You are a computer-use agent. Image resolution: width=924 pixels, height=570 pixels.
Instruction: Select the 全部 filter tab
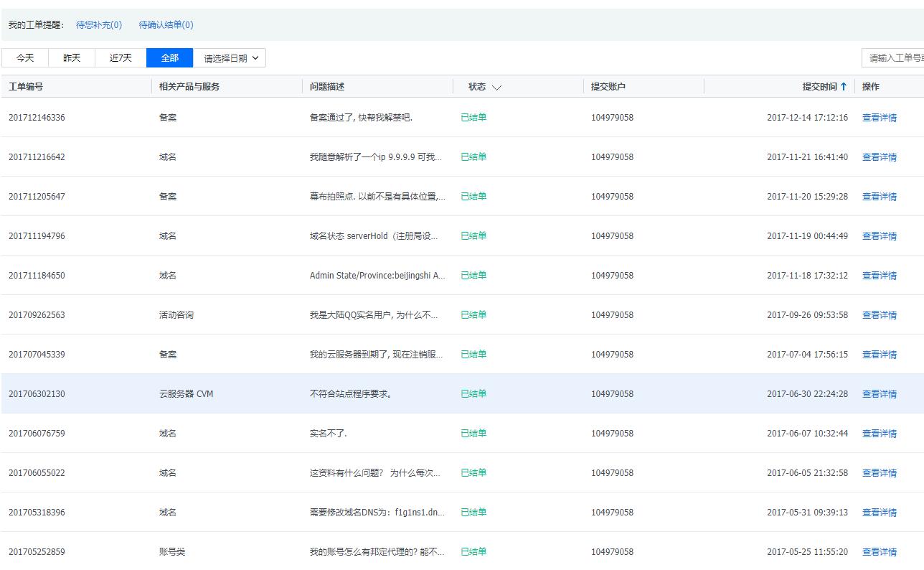(170, 58)
